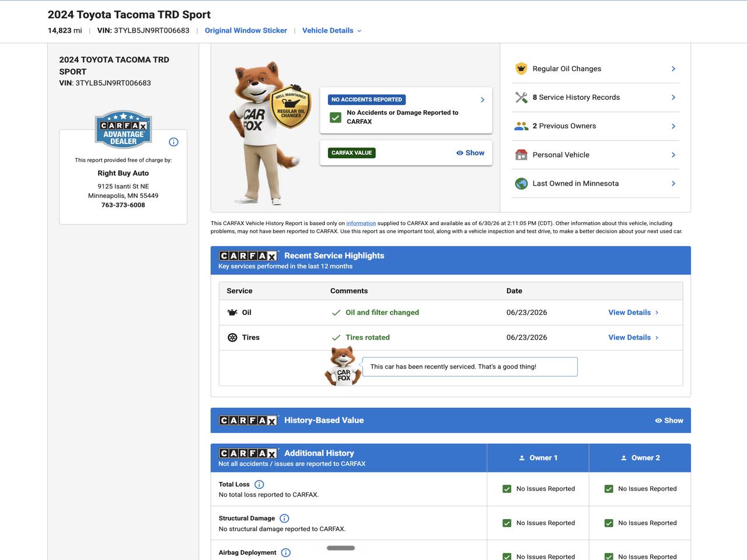Click the Personal Vehicle house icon
Image resolution: width=747 pixels, height=560 pixels.
click(x=521, y=155)
